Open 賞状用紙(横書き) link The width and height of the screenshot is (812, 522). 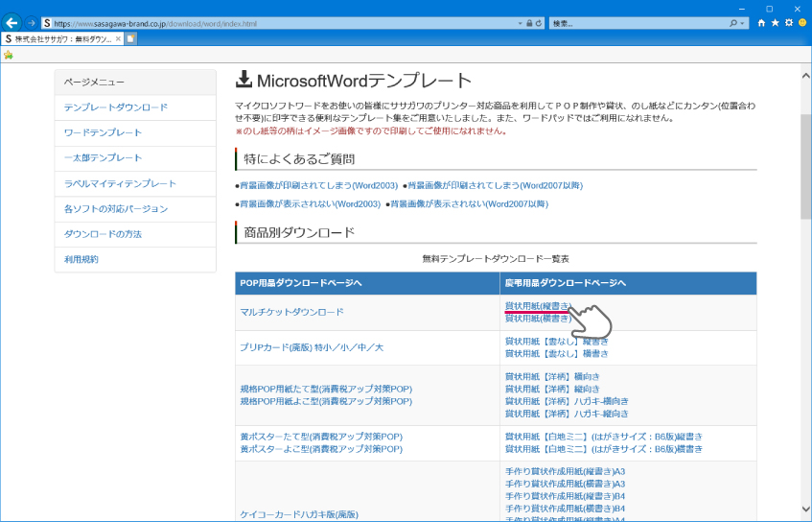pyautogui.click(x=539, y=319)
